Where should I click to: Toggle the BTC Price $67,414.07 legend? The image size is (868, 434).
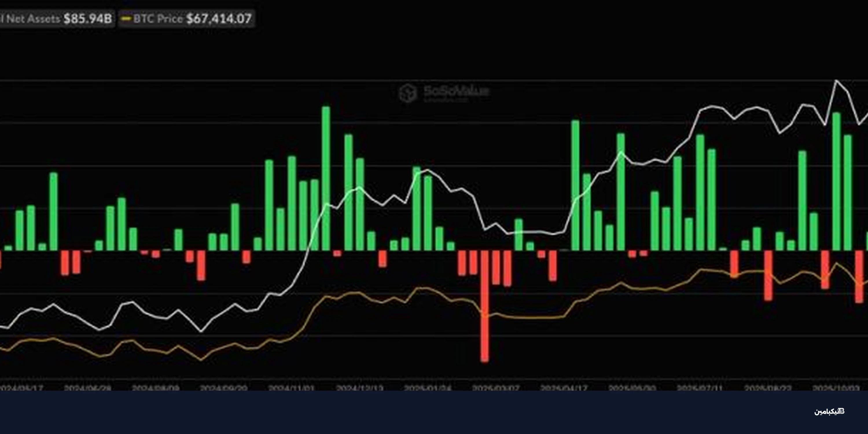pos(187,19)
